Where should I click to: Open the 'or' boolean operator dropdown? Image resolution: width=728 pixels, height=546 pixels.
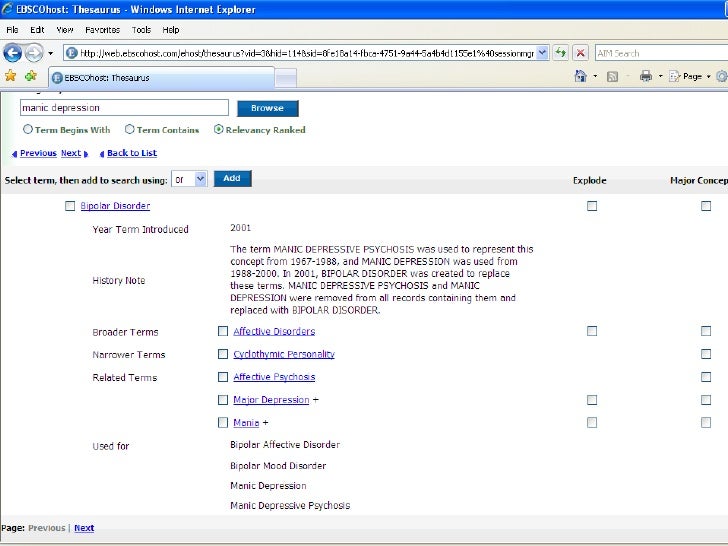pyautogui.click(x=189, y=179)
